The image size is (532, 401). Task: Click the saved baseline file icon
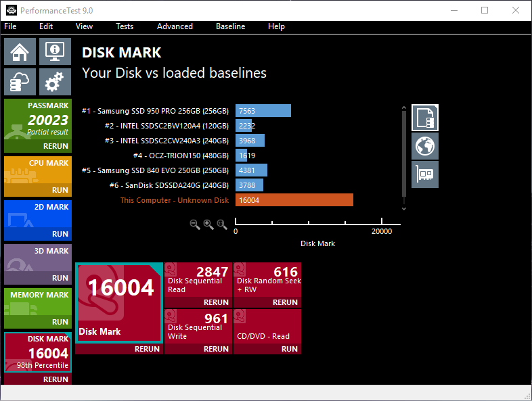point(425,118)
